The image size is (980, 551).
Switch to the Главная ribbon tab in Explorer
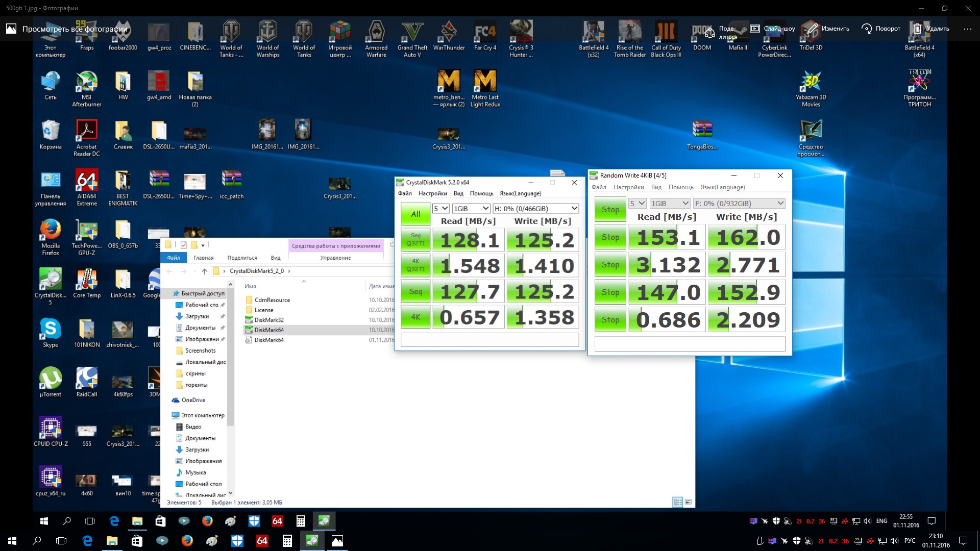click(204, 258)
